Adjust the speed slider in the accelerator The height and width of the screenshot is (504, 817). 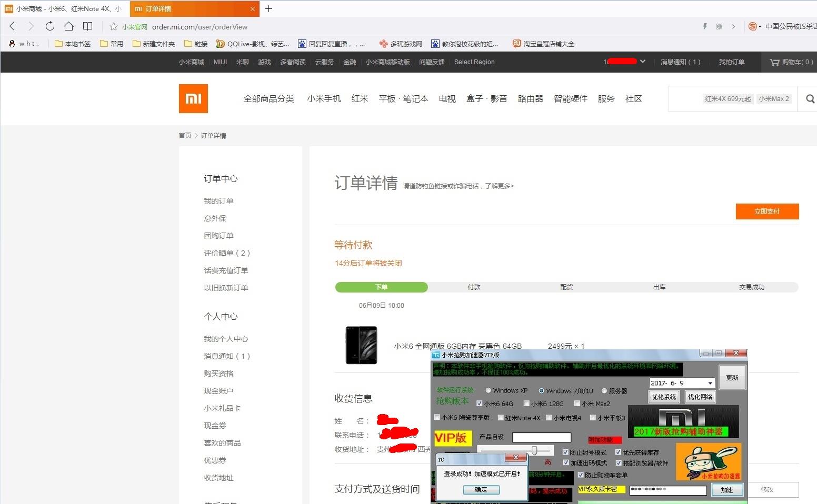[534, 450]
